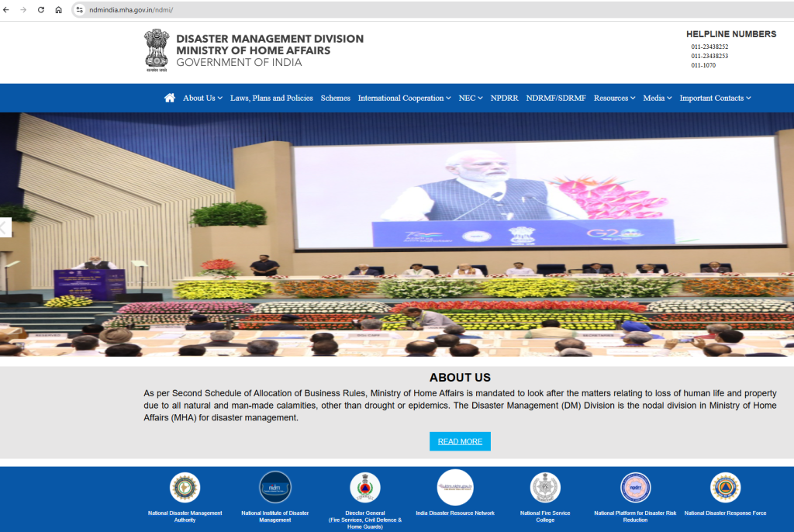Open National Disaster Response Force logo
This screenshot has width=794, height=532.
[x=725, y=488]
